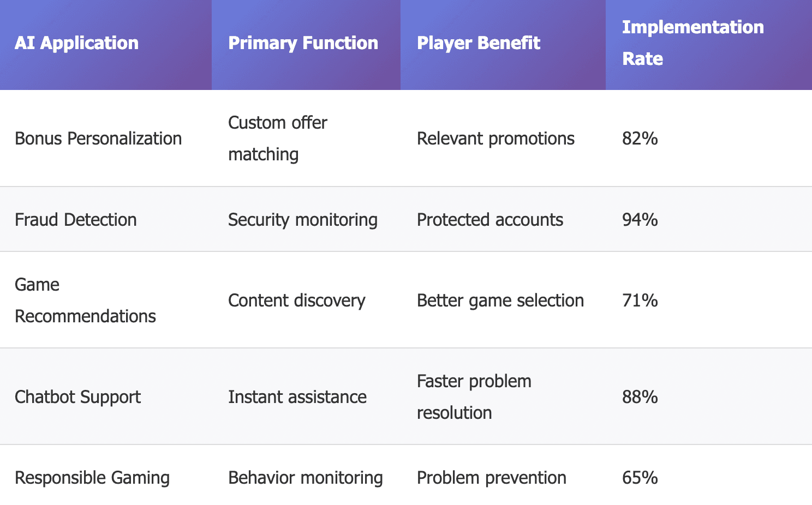The height and width of the screenshot is (505, 812).
Task: Click the Behavior monitoring cell
Action: point(305,478)
